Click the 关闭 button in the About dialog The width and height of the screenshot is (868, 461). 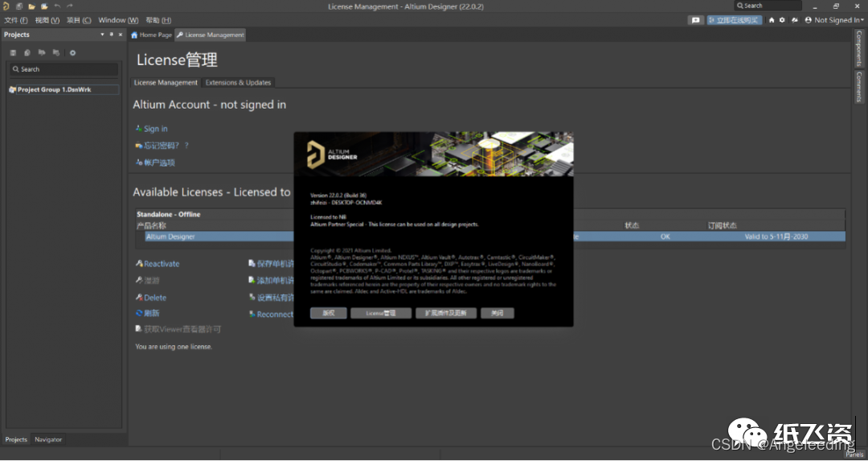(497, 313)
